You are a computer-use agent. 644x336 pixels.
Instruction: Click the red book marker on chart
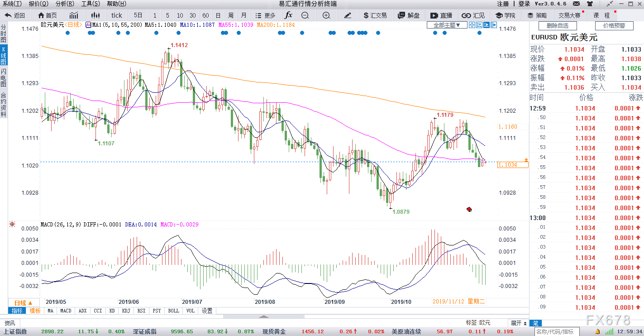point(469,209)
